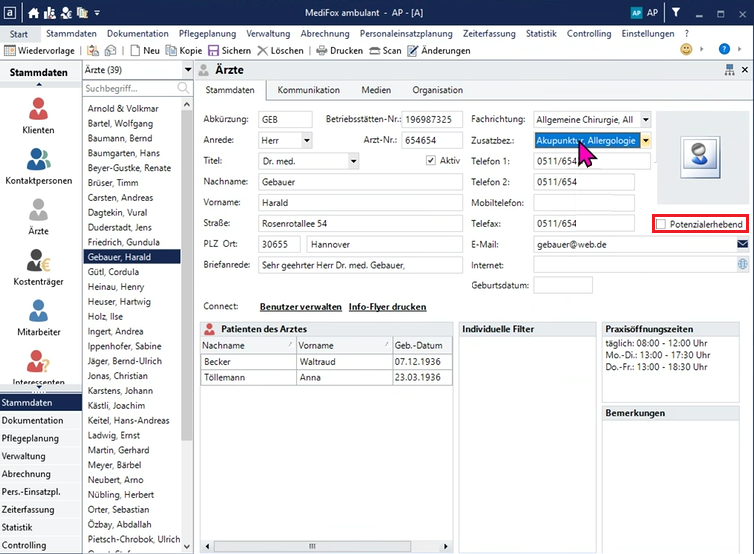
Task: Click the Info-Flyer drucken link
Action: coord(387,307)
